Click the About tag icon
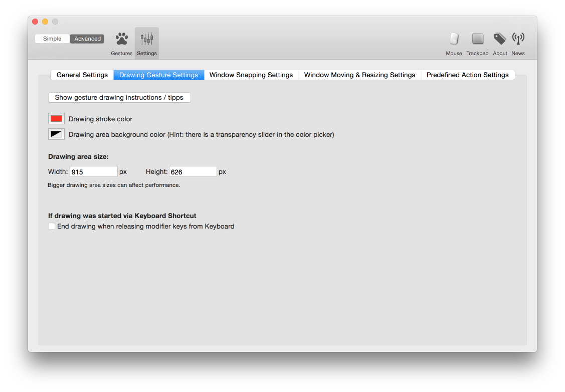 (x=500, y=39)
